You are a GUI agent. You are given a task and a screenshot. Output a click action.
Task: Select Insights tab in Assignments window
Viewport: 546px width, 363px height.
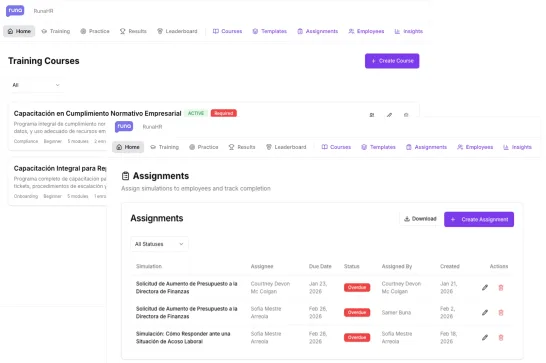[x=517, y=147]
